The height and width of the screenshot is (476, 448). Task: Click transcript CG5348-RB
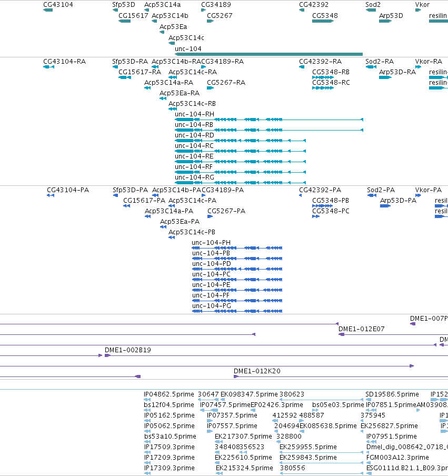pyautogui.click(x=323, y=77)
